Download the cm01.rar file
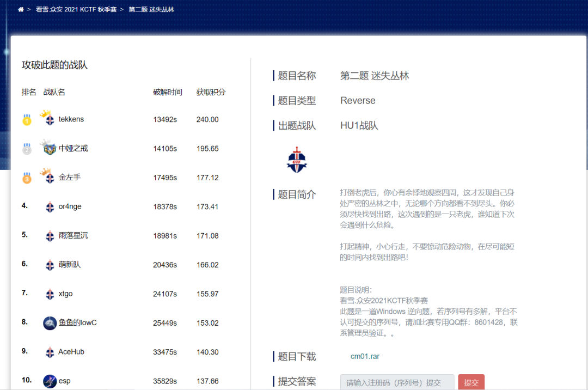This screenshot has width=588, height=390. point(365,357)
